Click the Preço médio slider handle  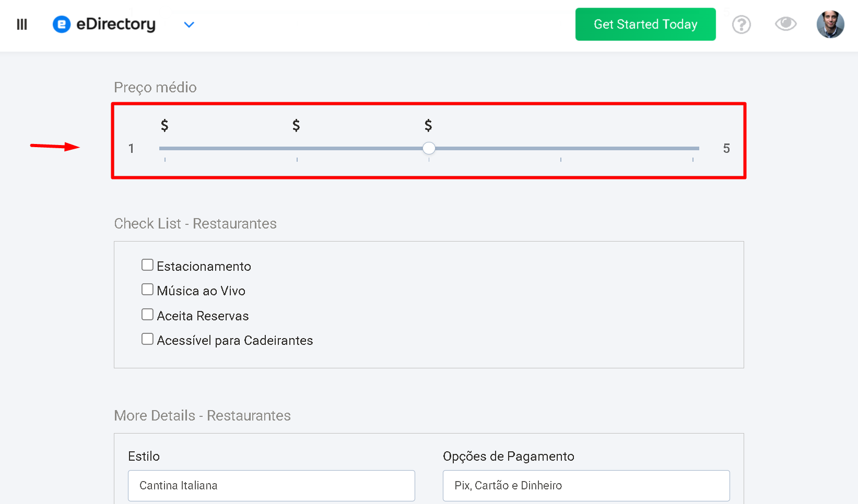pos(429,148)
